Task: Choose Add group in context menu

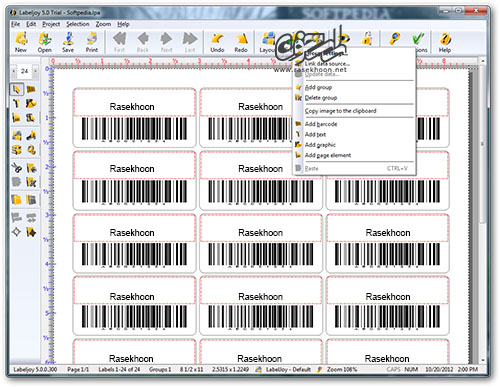Action: 354,87
